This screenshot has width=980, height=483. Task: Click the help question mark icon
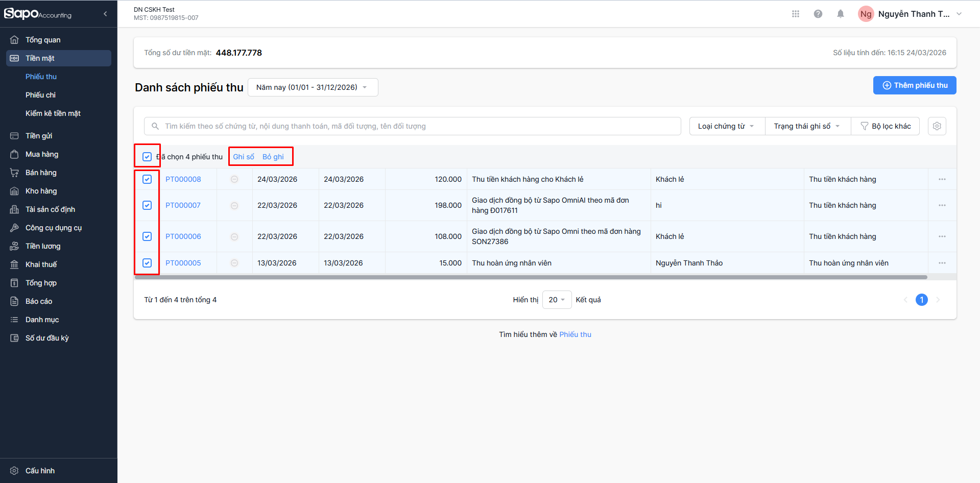[x=818, y=14]
